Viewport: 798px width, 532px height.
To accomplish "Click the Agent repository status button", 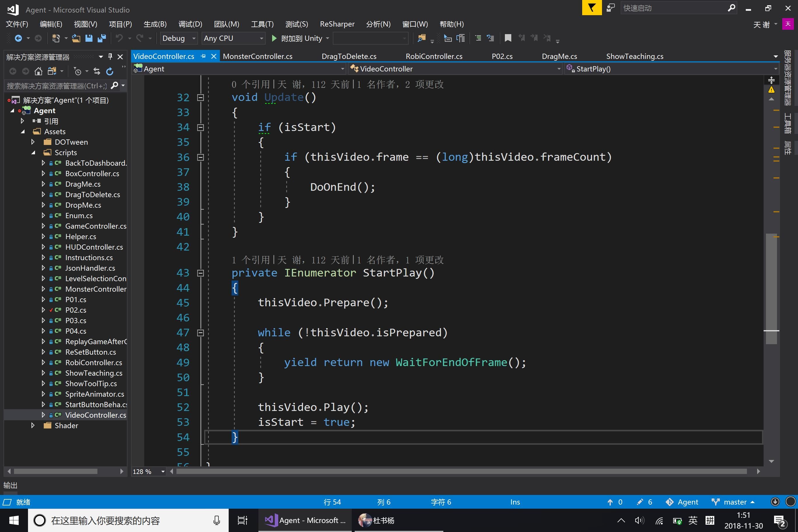I will 682,502.
